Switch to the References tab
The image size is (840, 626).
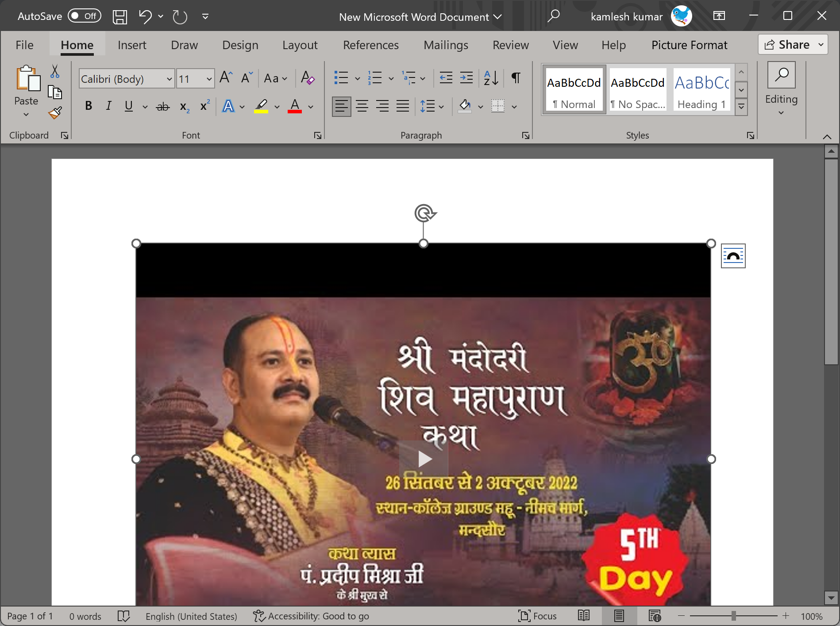pos(371,45)
